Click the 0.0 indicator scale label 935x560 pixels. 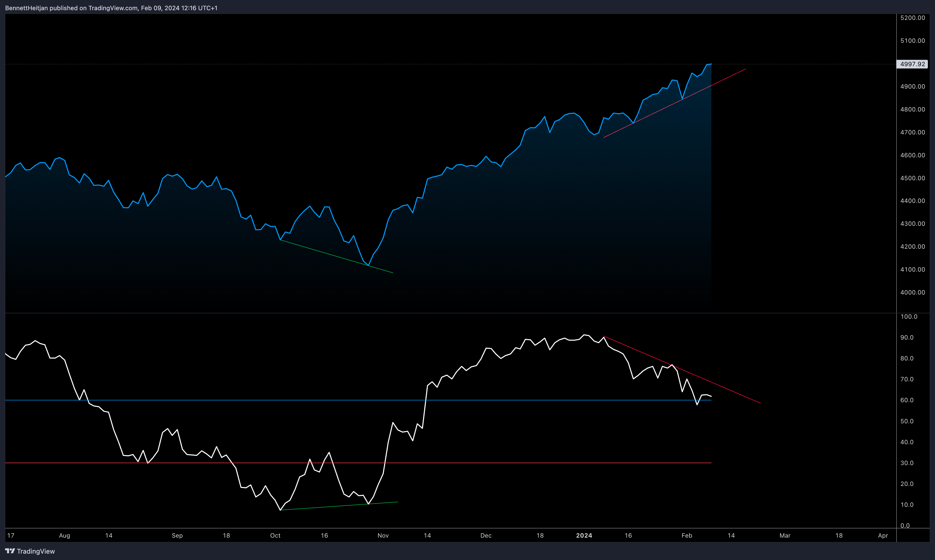coord(905,525)
